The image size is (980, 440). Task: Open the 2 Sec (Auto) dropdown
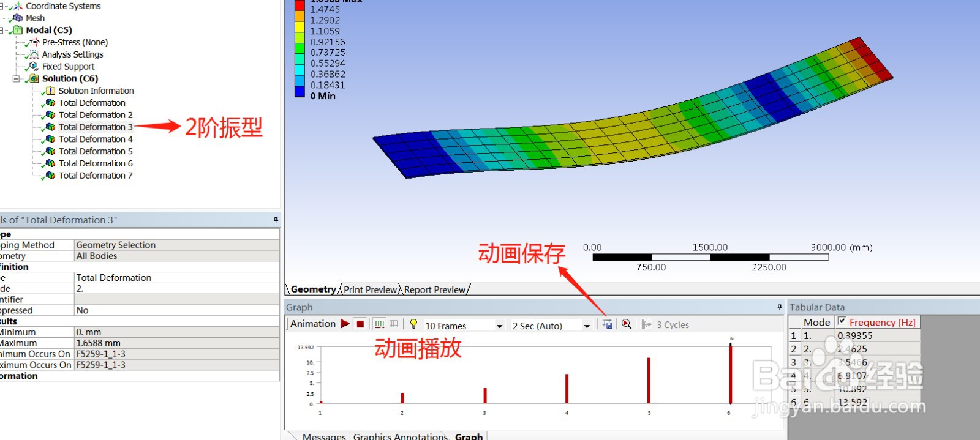click(x=587, y=326)
